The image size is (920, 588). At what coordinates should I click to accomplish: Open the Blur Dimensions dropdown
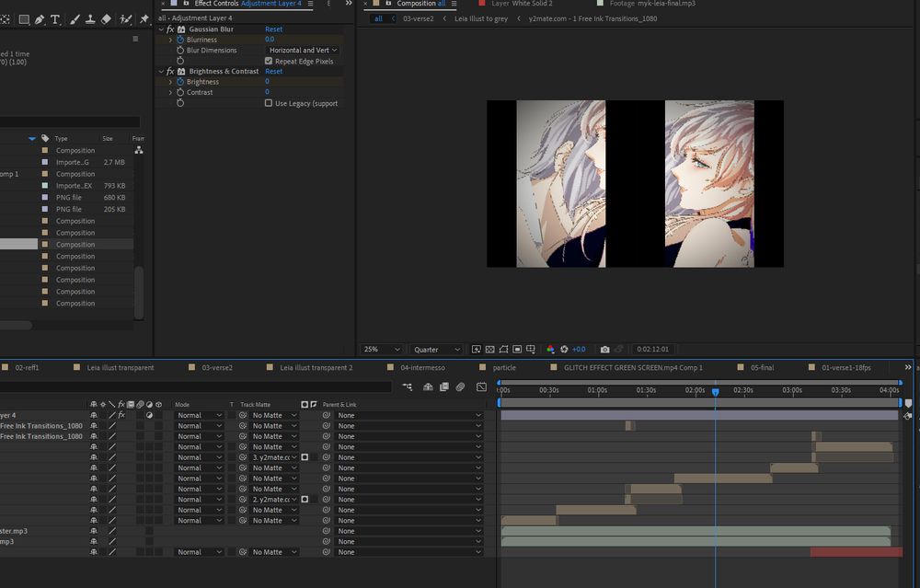303,51
